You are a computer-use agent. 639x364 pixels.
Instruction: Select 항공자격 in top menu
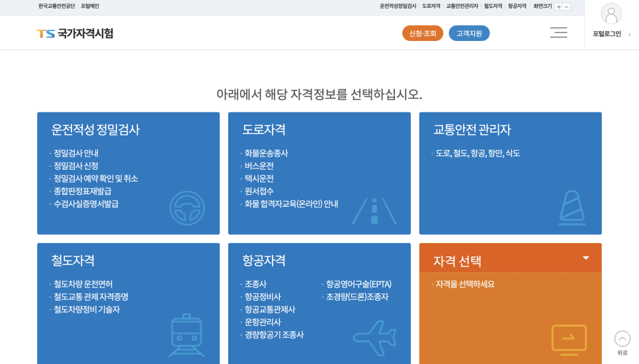(517, 6)
